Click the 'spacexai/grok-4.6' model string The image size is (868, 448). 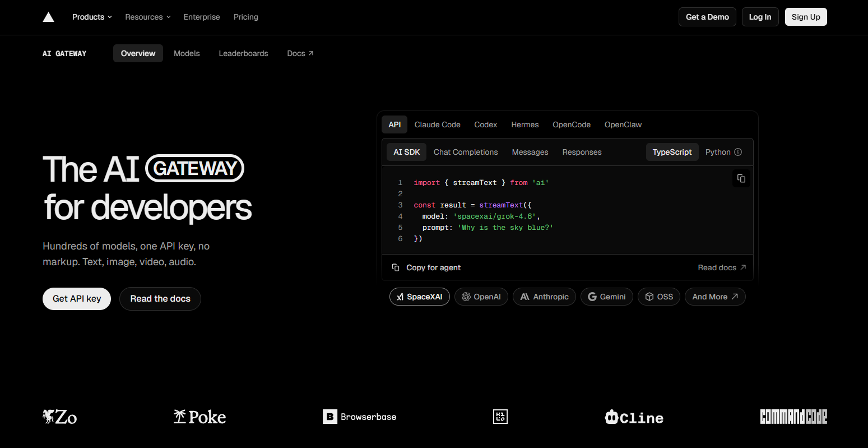click(x=495, y=216)
